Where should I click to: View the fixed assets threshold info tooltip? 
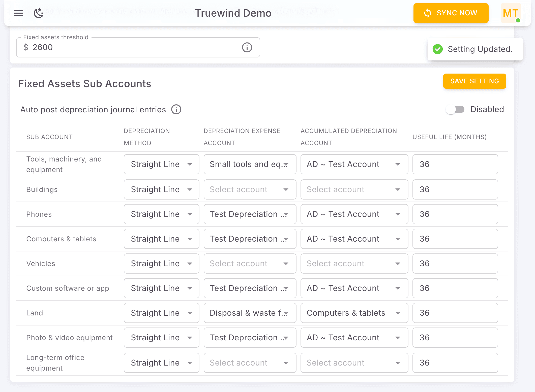[x=247, y=47]
